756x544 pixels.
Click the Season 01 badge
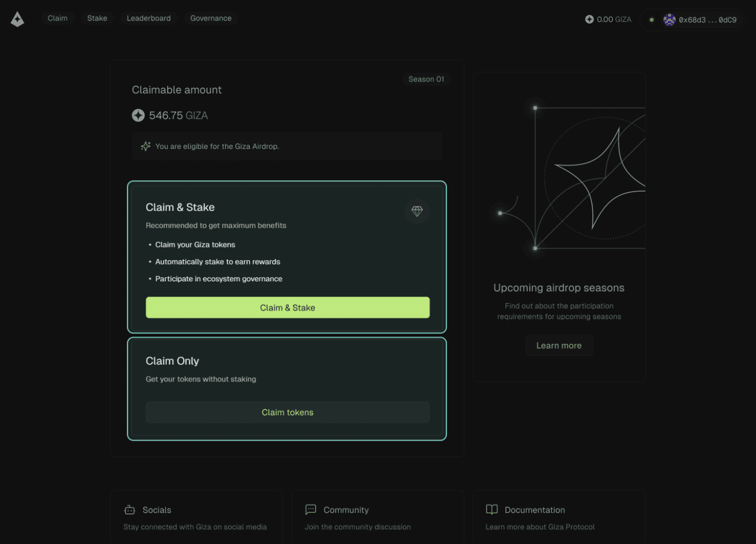[x=426, y=79]
